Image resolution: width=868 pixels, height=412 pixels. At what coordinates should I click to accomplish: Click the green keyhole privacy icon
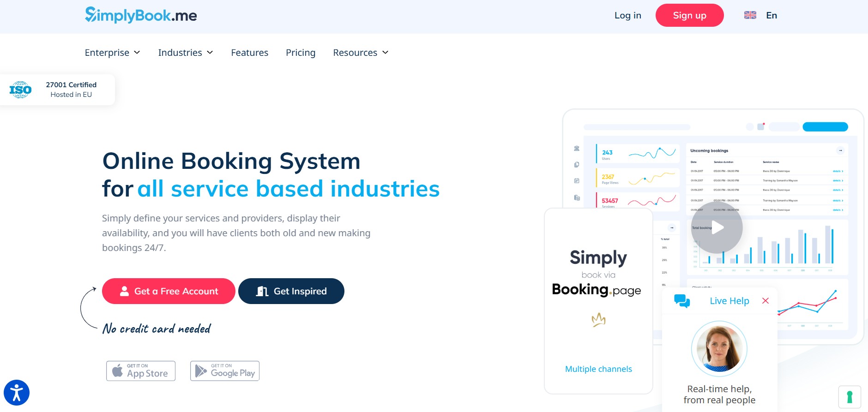pyautogui.click(x=850, y=397)
